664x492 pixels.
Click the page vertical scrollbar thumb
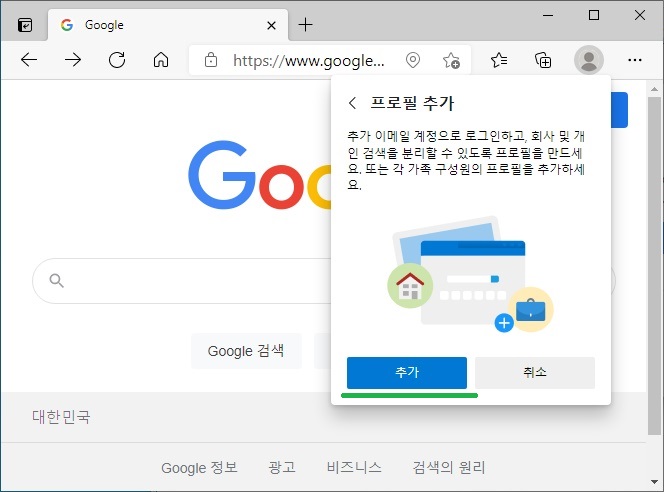pos(654,265)
